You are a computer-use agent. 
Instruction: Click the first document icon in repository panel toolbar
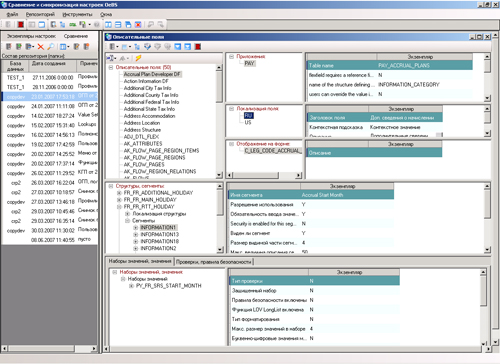[9, 47]
